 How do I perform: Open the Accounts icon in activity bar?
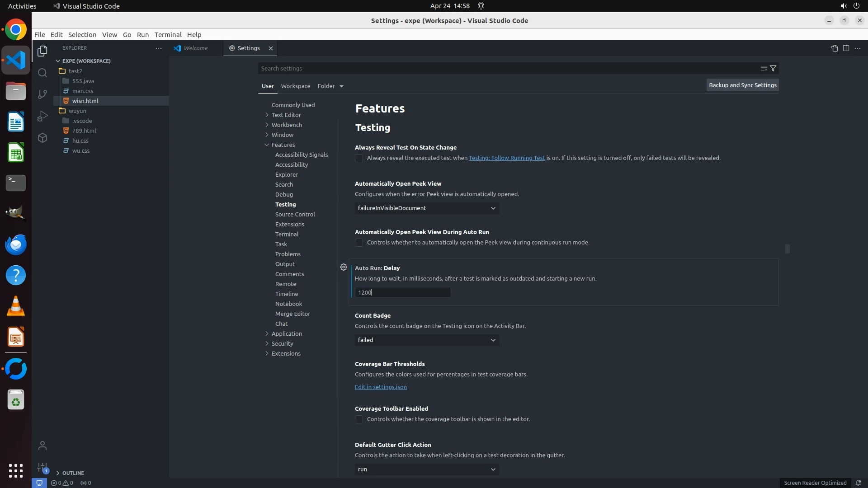tap(42, 446)
